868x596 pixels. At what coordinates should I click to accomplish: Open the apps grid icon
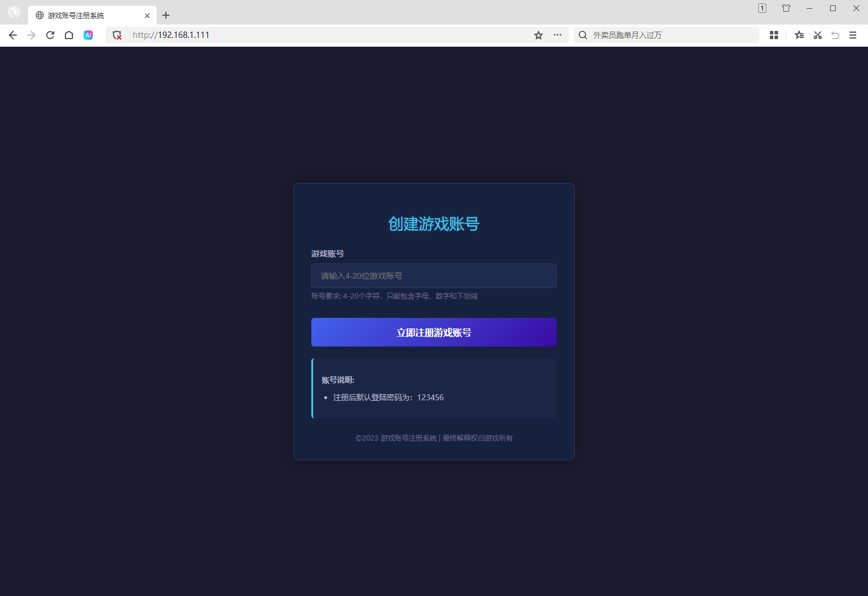tap(773, 35)
